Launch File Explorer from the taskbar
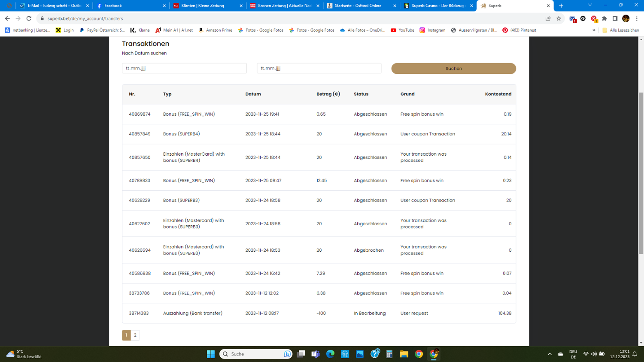This screenshot has width=644, height=362. tap(404, 354)
